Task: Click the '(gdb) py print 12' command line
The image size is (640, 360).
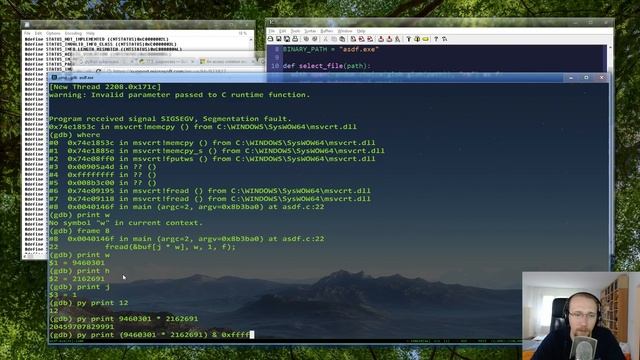Action: pos(89,303)
